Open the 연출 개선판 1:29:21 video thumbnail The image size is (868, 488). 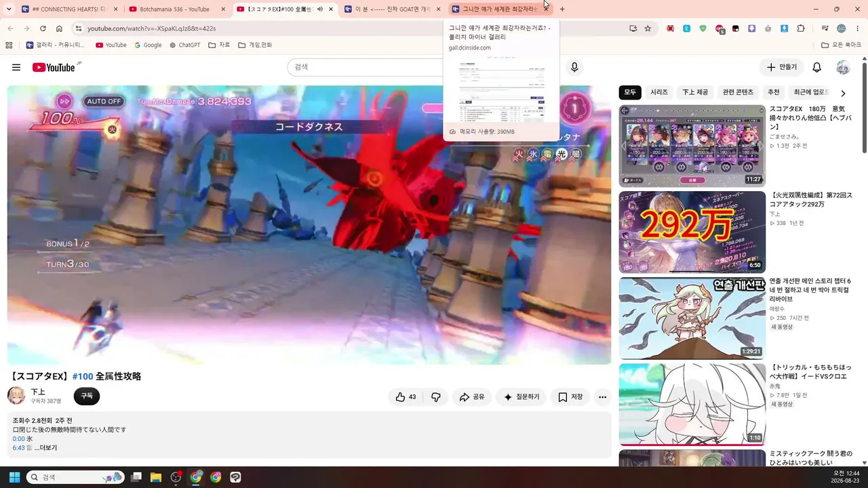pos(692,318)
